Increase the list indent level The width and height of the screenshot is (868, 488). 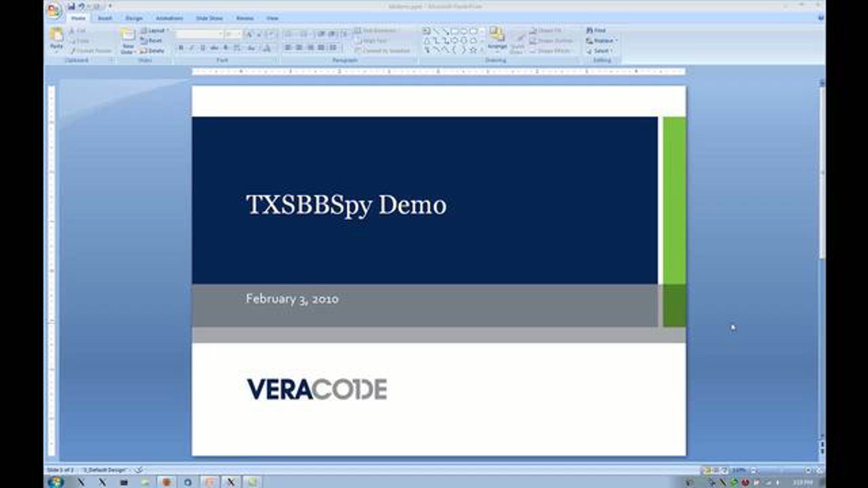331,34
